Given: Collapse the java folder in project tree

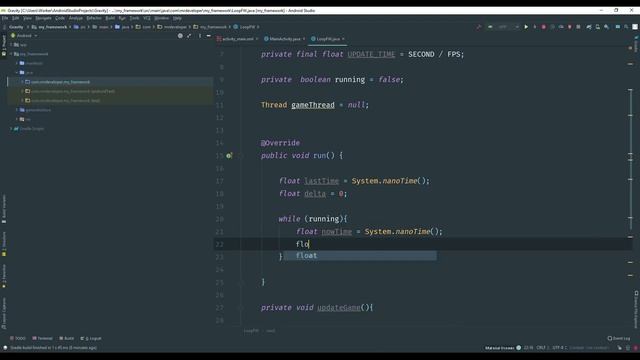Looking at the screenshot, I should coord(17,73).
